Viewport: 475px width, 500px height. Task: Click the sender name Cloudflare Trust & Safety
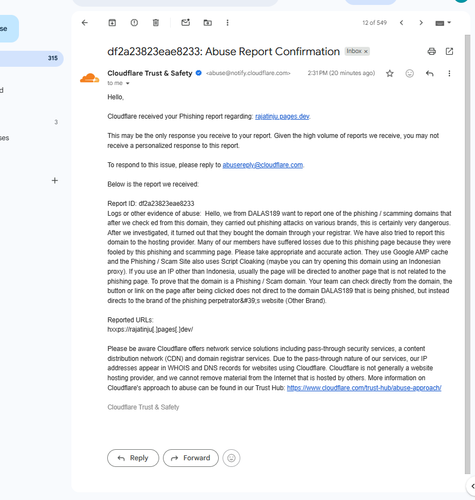point(150,73)
